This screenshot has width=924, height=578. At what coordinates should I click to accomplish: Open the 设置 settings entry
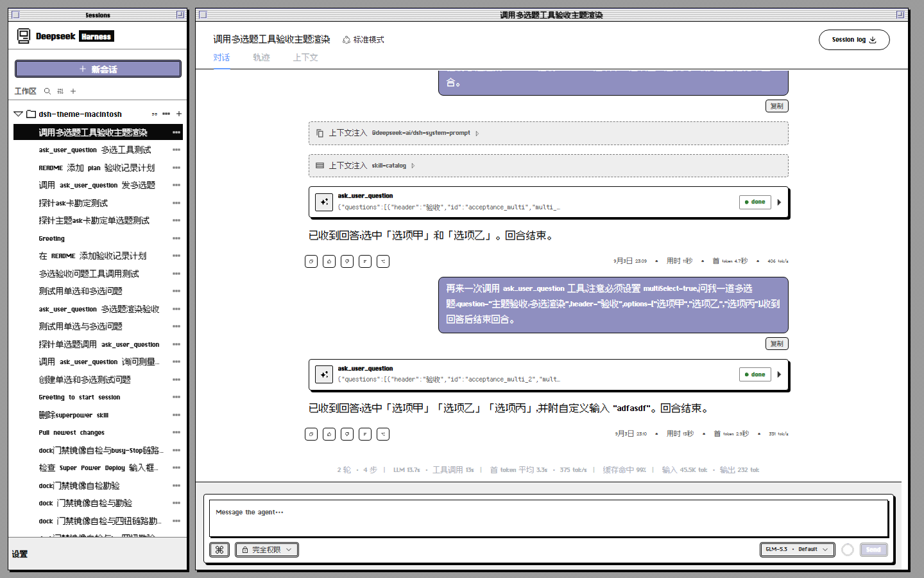(20, 554)
